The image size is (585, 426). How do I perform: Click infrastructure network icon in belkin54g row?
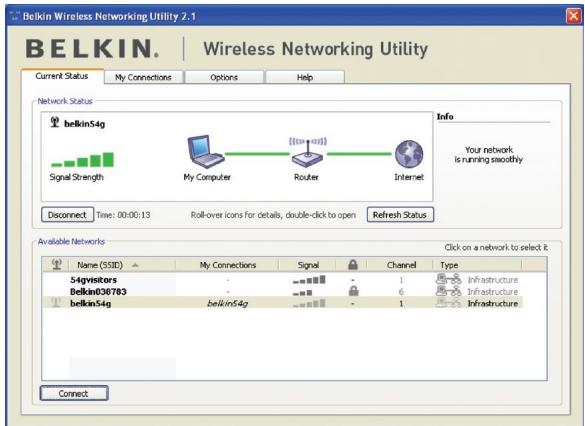[449, 303]
